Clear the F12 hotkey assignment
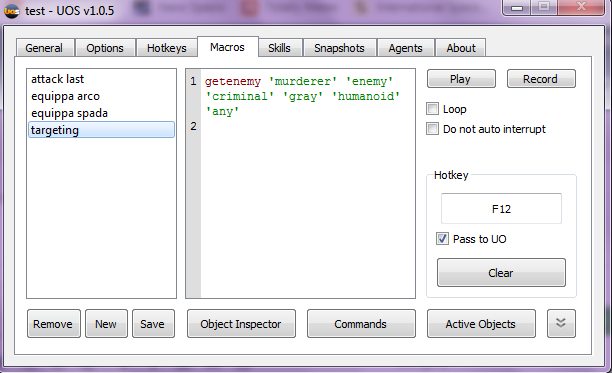 501,273
